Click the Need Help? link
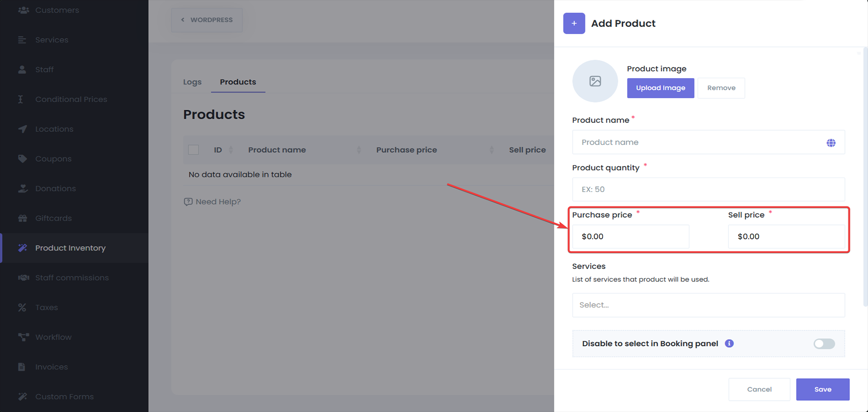The width and height of the screenshot is (868, 412). click(212, 202)
